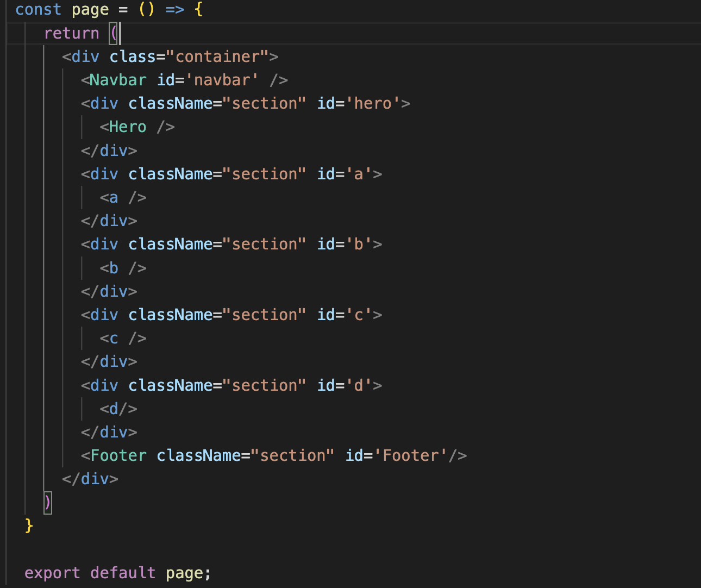The height and width of the screenshot is (588, 701).
Task: Click the 'export' keyword
Action: coord(52,573)
